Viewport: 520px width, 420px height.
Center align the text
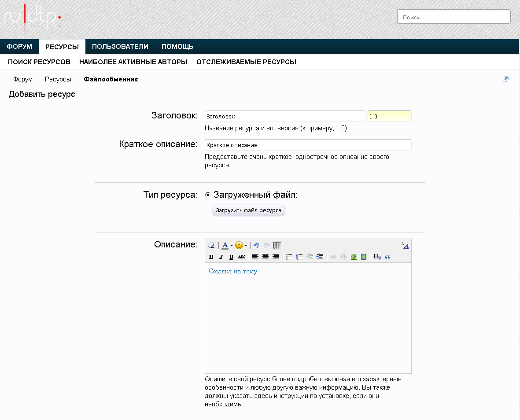click(x=266, y=257)
